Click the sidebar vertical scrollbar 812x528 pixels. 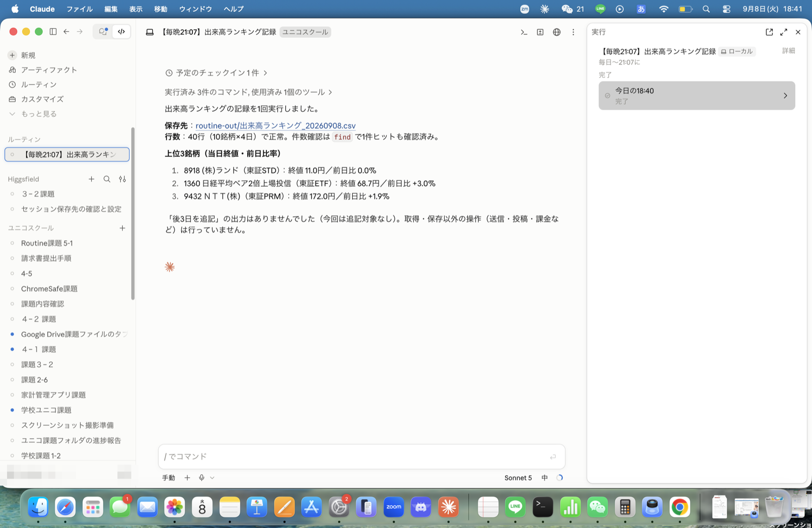(133, 213)
